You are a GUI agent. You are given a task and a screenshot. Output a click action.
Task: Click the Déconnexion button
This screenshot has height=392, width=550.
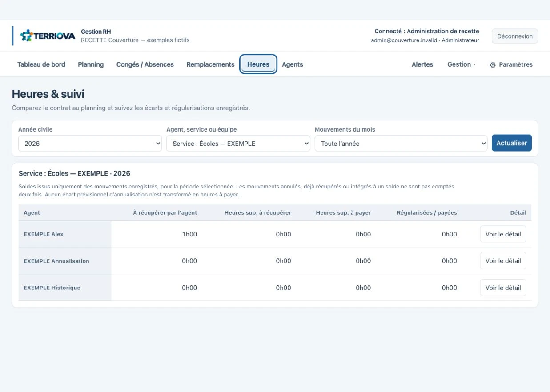click(515, 36)
